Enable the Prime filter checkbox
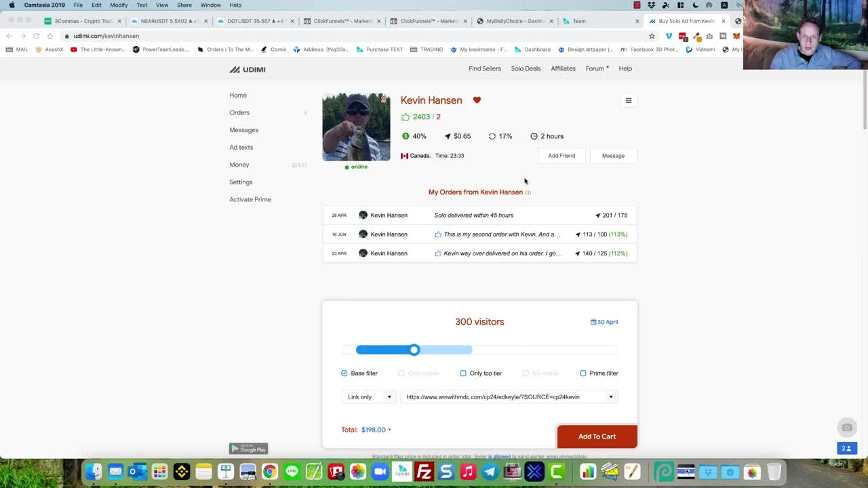Viewport: 868px width, 488px height. coord(583,373)
